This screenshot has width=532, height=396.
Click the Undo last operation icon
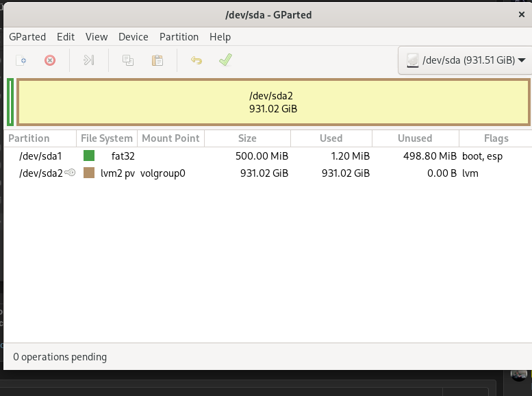pyautogui.click(x=197, y=60)
